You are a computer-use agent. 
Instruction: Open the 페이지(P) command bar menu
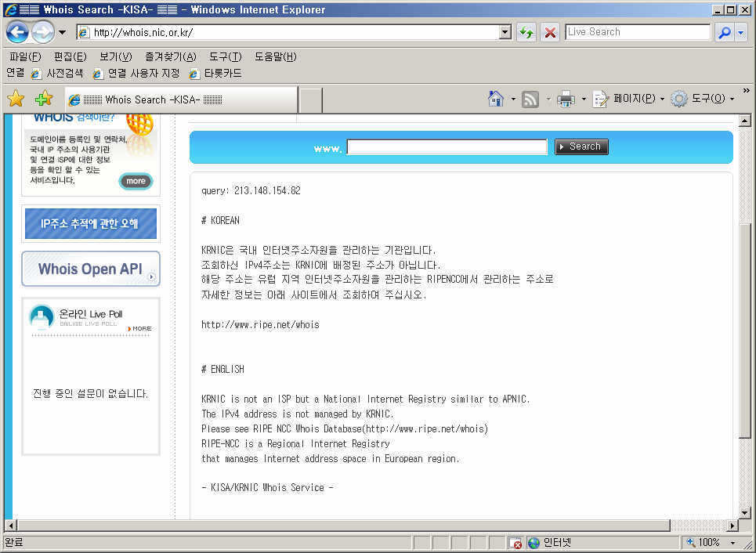[628, 99]
